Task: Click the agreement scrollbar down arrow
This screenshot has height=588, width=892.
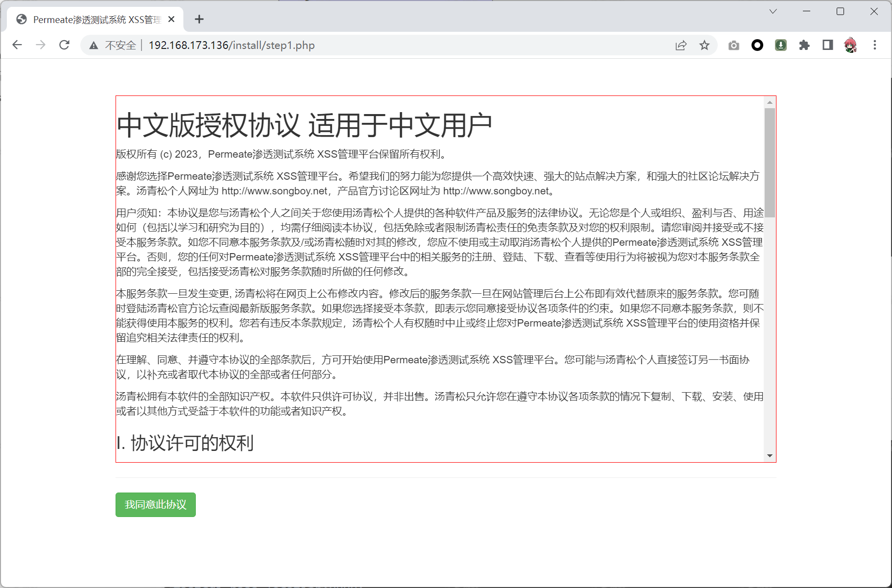Action: point(770,456)
